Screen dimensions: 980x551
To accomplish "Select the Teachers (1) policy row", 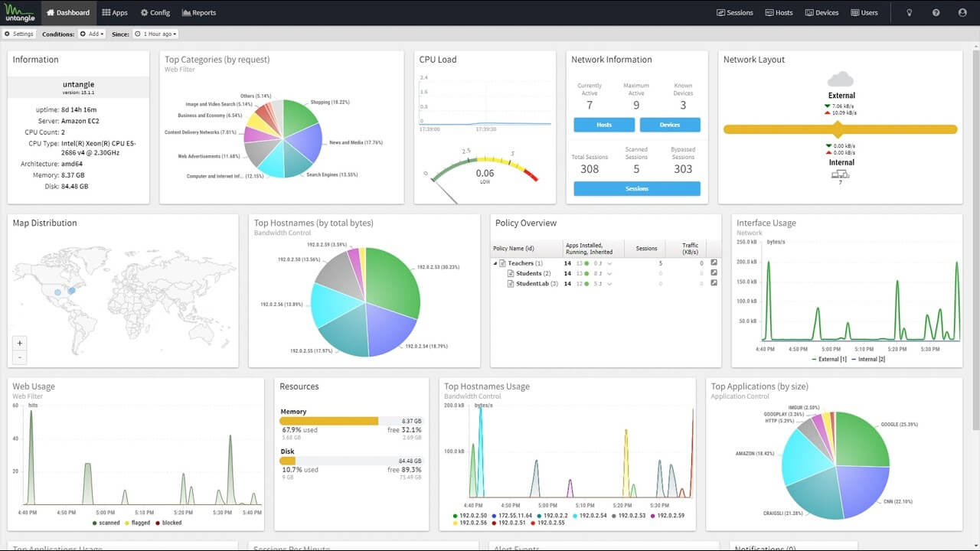I will click(x=606, y=263).
